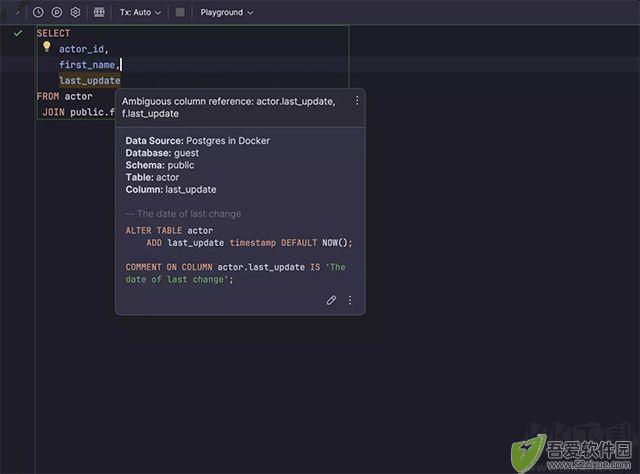Click the FROM keyword in the editor
The width and height of the screenshot is (640, 474).
coord(48,96)
